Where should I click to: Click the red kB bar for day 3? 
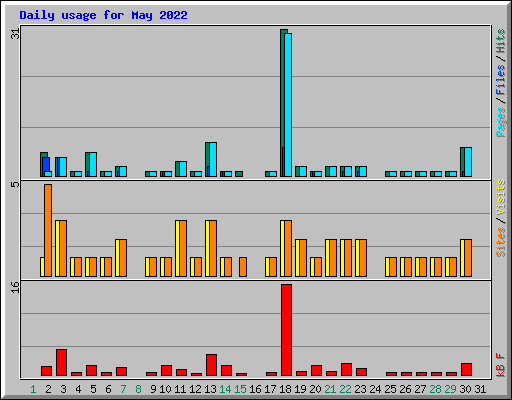coord(61,363)
